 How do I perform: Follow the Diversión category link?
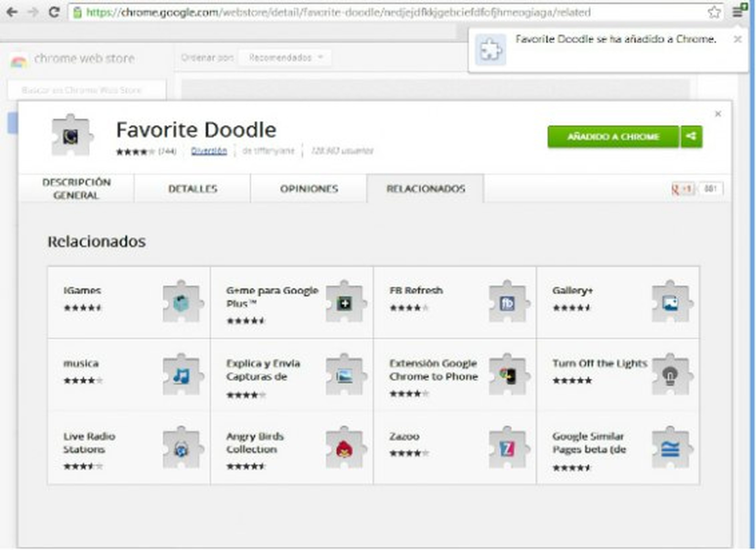click(209, 151)
